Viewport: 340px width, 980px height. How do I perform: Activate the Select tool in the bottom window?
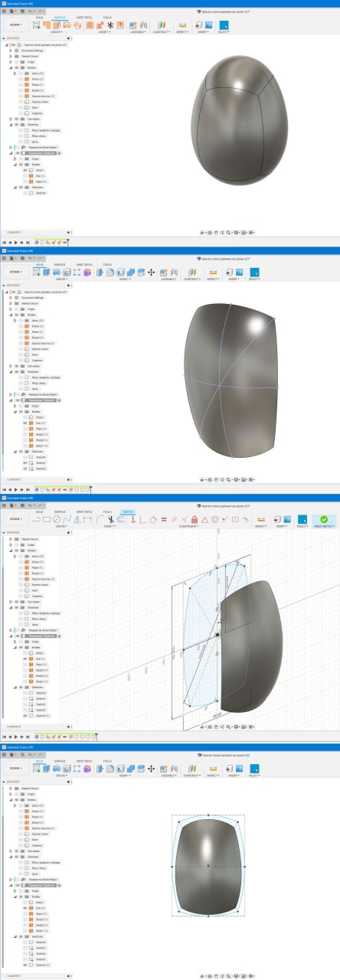coord(254,768)
